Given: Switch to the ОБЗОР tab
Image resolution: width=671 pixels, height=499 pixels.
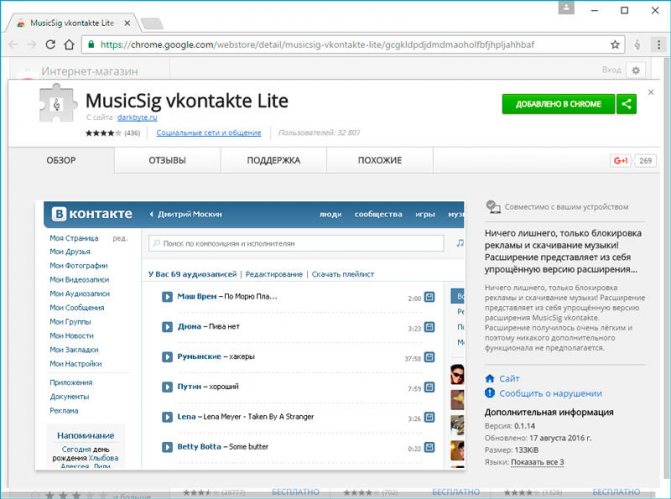Looking at the screenshot, I should pos(61,160).
